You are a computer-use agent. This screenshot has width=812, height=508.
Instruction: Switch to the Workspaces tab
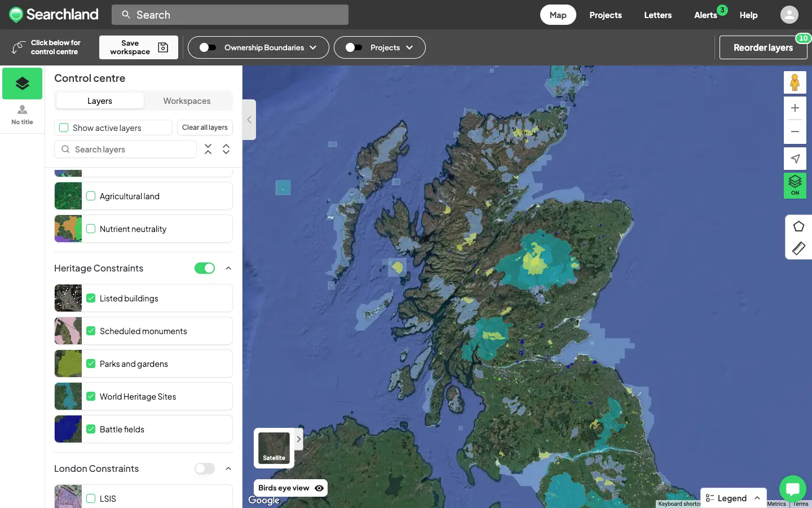point(187,100)
